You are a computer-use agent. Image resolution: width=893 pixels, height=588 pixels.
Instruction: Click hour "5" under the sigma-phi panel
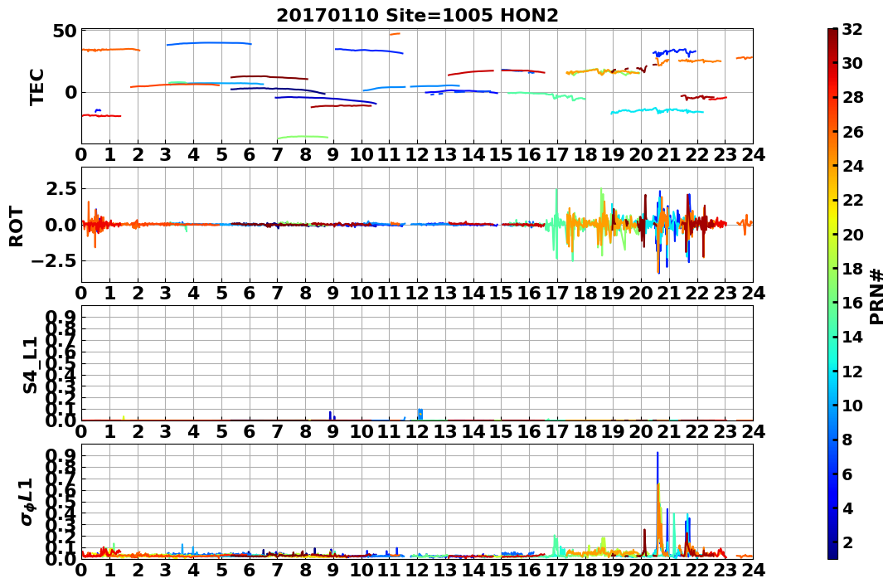221,570
